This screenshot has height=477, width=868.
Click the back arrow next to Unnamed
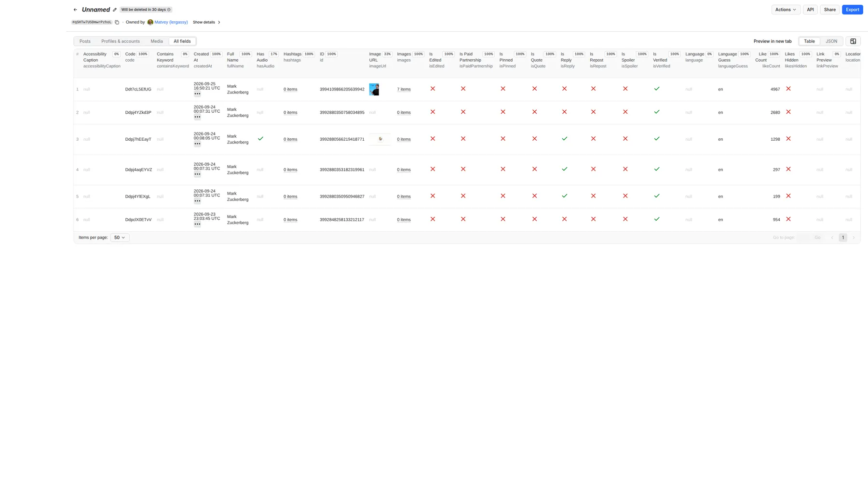75,10
